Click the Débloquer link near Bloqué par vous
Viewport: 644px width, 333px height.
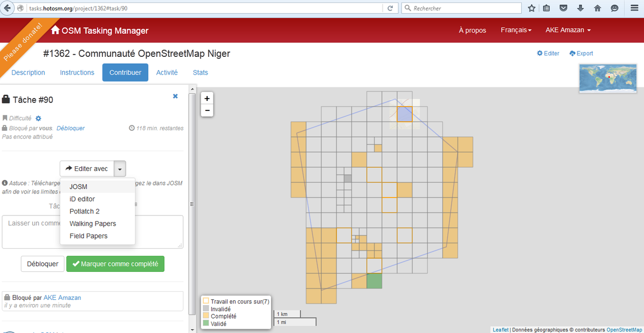click(x=70, y=128)
